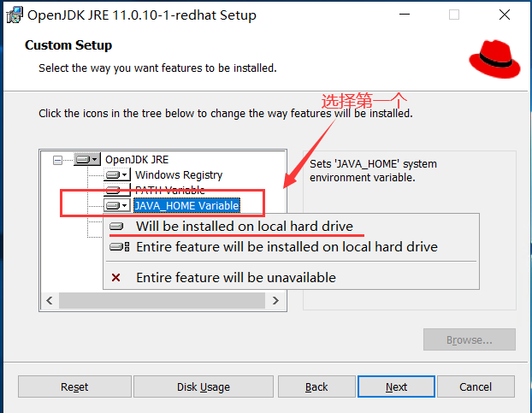The image size is (532, 413).
Task: Collapse the OpenJDK JRE tree node
Action: 58,159
